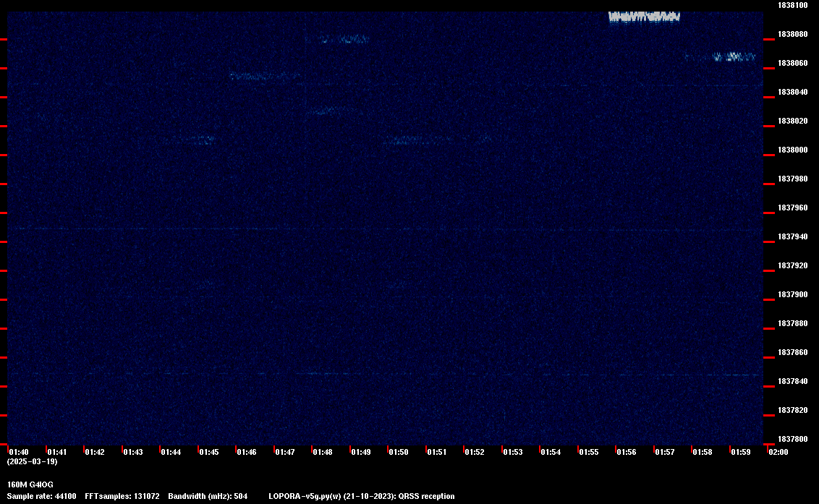This screenshot has height=504, width=819.
Task: Click the 01:43 time label
Action: (132, 452)
